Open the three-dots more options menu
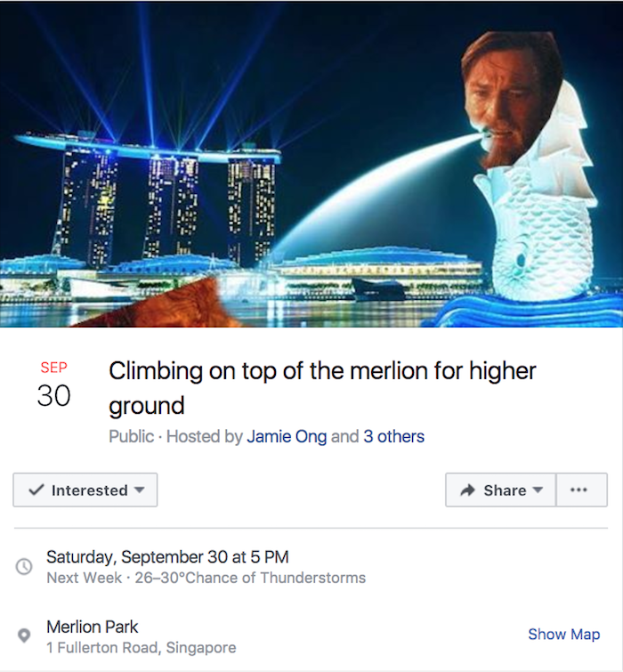 578,490
